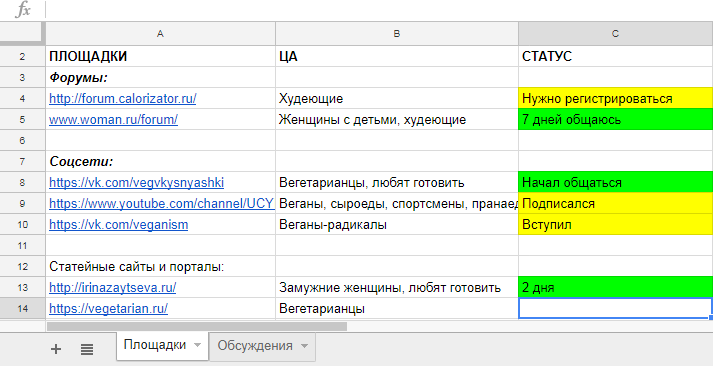Open the irinazaytseva.ru link

tap(112, 288)
